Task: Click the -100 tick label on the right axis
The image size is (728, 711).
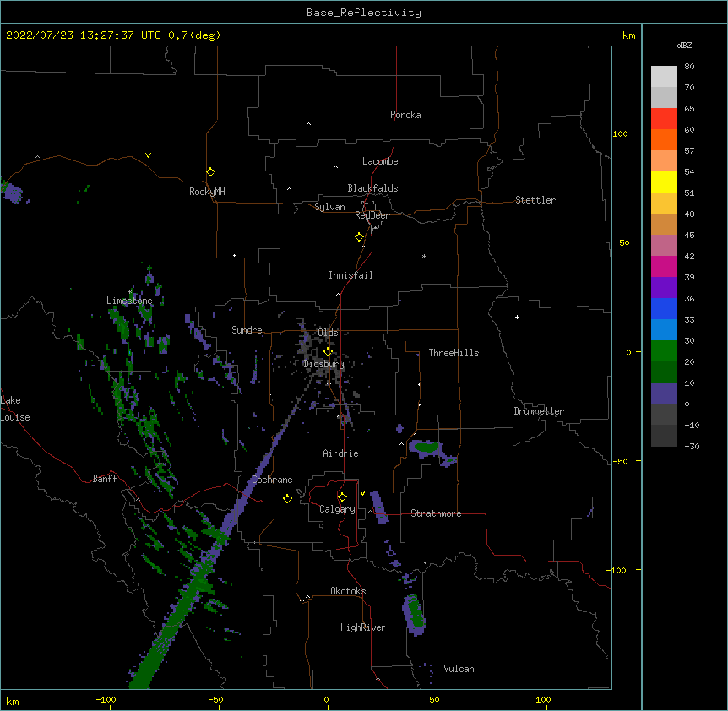Action: [617, 570]
